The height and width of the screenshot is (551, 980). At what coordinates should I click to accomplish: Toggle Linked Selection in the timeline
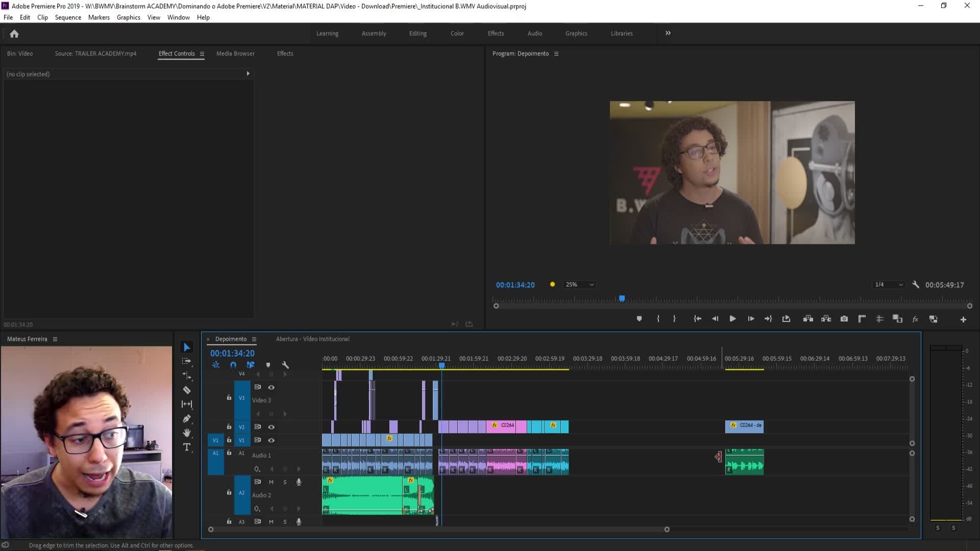(250, 365)
